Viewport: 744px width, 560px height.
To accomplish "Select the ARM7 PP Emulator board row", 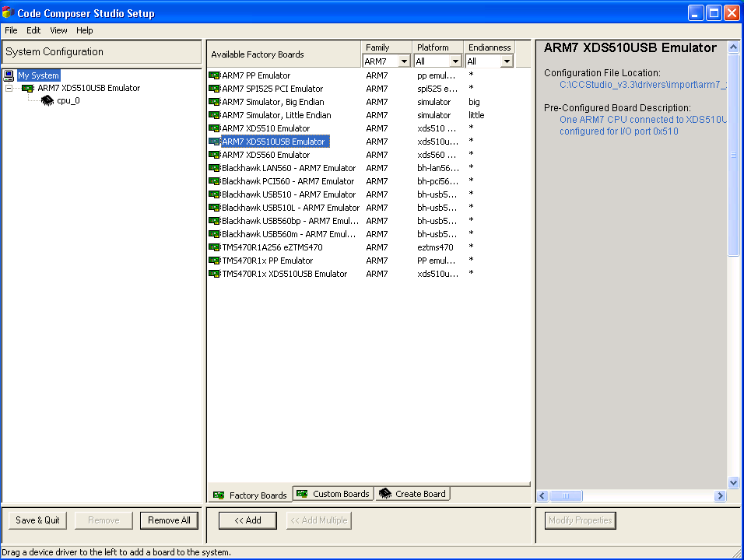I will coord(369,75).
